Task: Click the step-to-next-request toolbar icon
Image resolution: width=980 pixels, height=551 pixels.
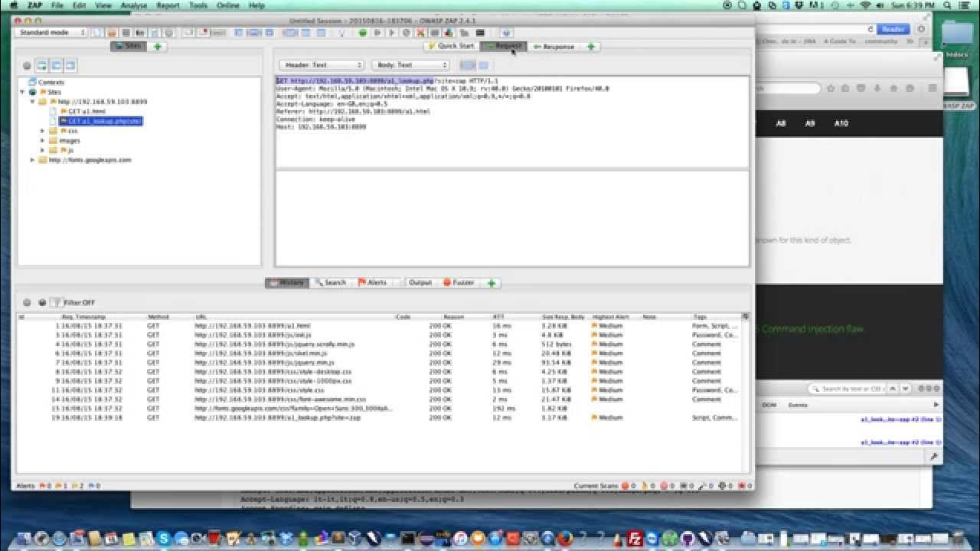Action: coord(377,32)
